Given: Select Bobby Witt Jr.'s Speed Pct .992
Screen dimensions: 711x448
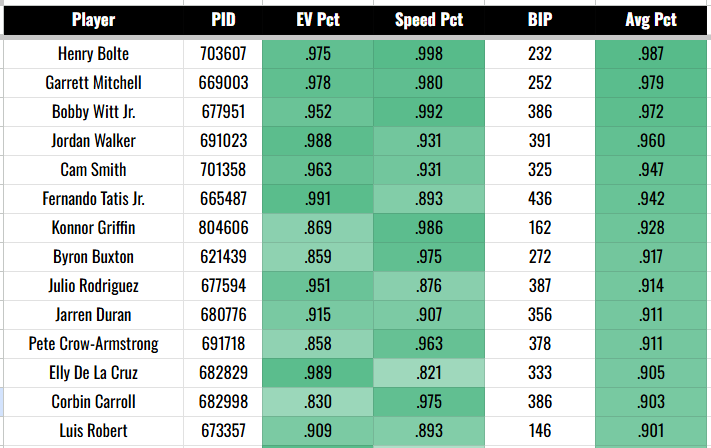Looking at the screenshot, I should coord(429,112).
